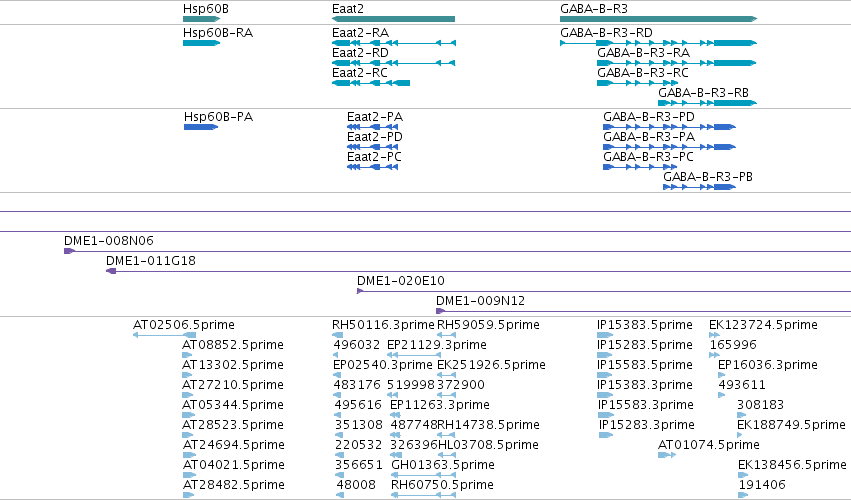Viewport: 851px width, 500px height.
Task: Click the AT24694.5prime EST label
Action: (233, 445)
